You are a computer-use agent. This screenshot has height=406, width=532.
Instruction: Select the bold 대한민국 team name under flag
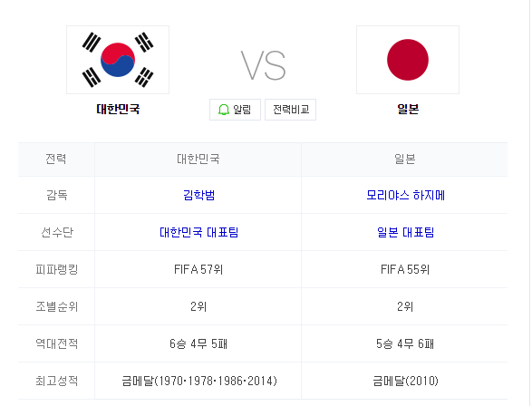click(x=118, y=110)
